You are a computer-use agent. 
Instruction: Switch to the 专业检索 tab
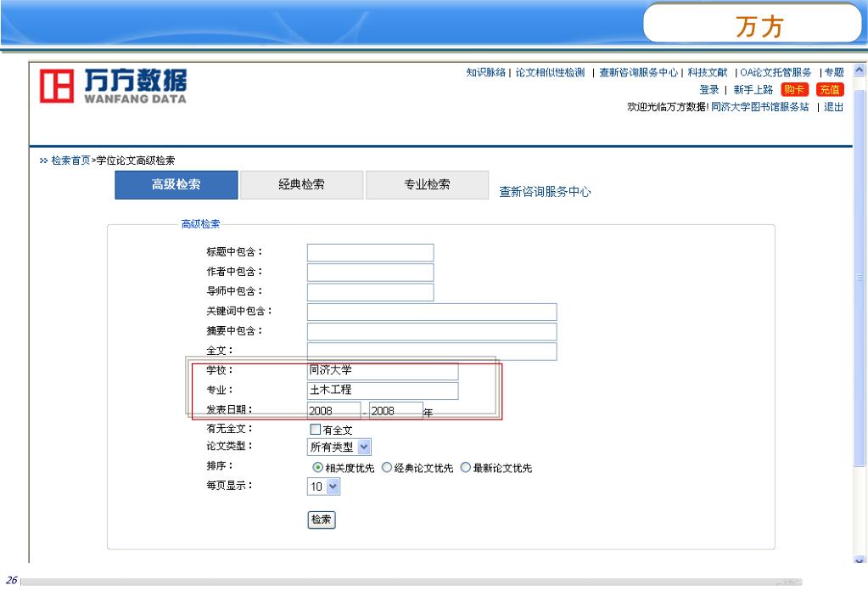[427, 184]
